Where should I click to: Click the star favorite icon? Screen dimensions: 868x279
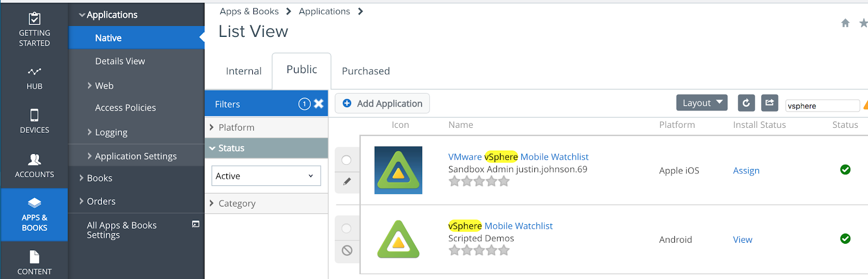click(x=863, y=23)
